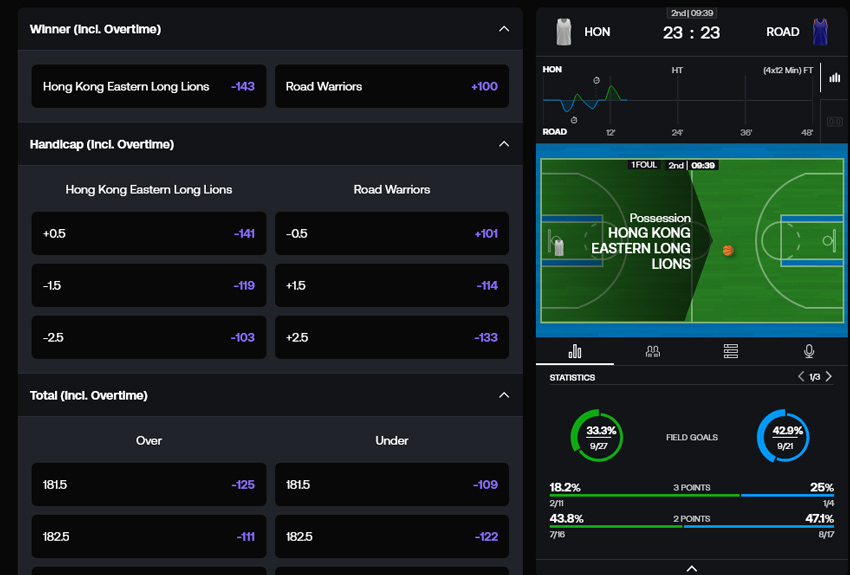The width and height of the screenshot is (850, 575).
Task: Click the HON field goals 33.3% ring
Action: click(597, 436)
